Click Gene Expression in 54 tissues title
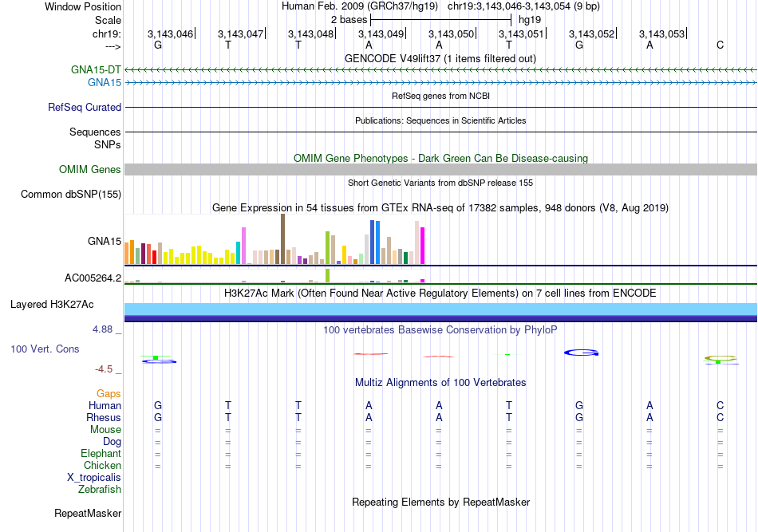The width and height of the screenshot is (758, 532). pyautogui.click(x=440, y=207)
